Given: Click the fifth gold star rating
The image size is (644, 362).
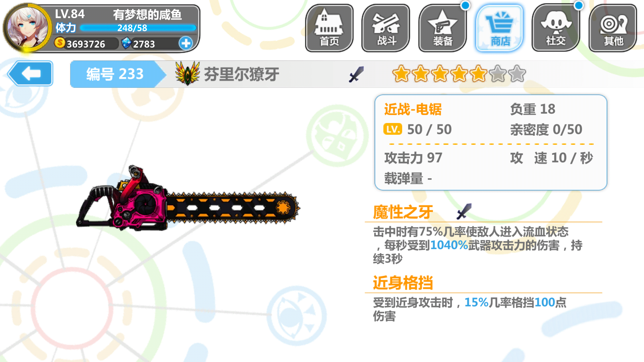Looking at the screenshot, I should [x=479, y=74].
